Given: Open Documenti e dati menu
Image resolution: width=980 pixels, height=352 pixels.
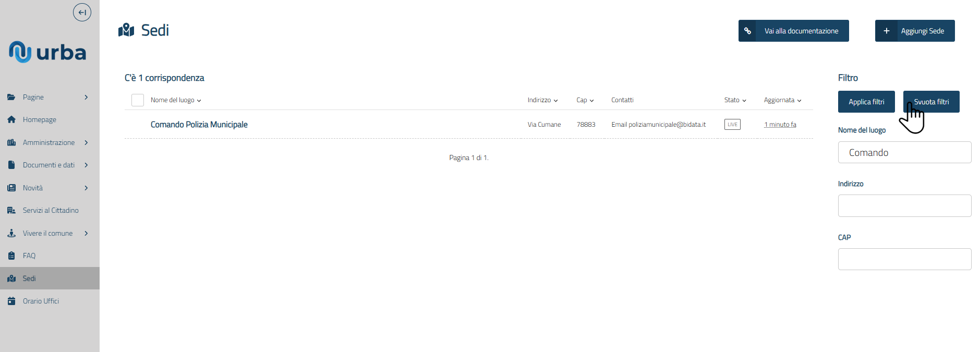Looking at the screenshot, I should 49,165.
